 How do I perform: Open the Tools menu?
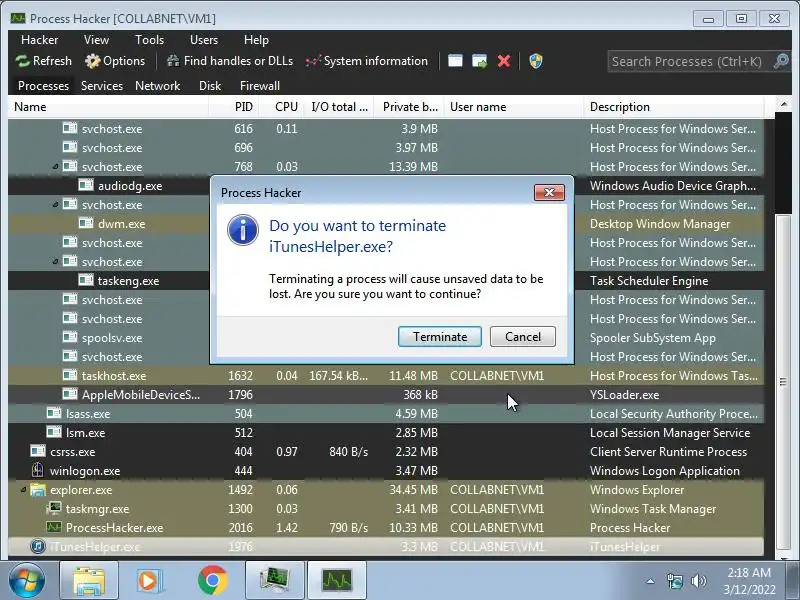pyautogui.click(x=149, y=40)
